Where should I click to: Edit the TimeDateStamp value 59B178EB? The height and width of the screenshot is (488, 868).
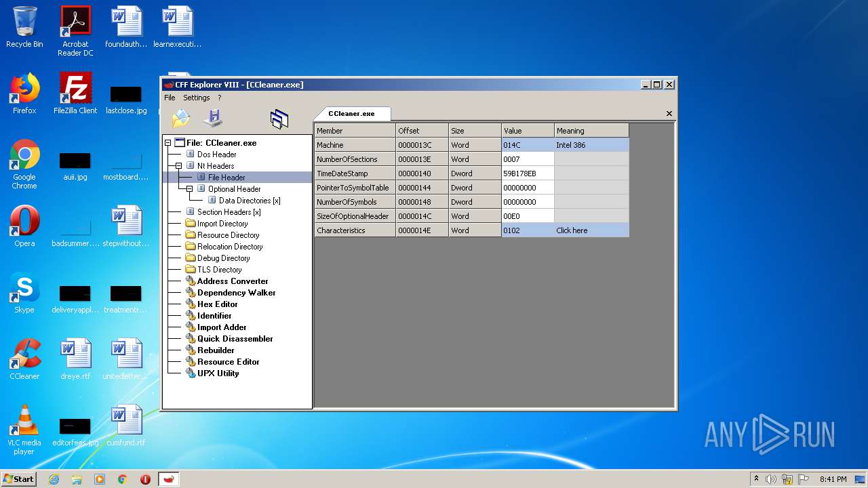pyautogui.click(x=528, y=174)
